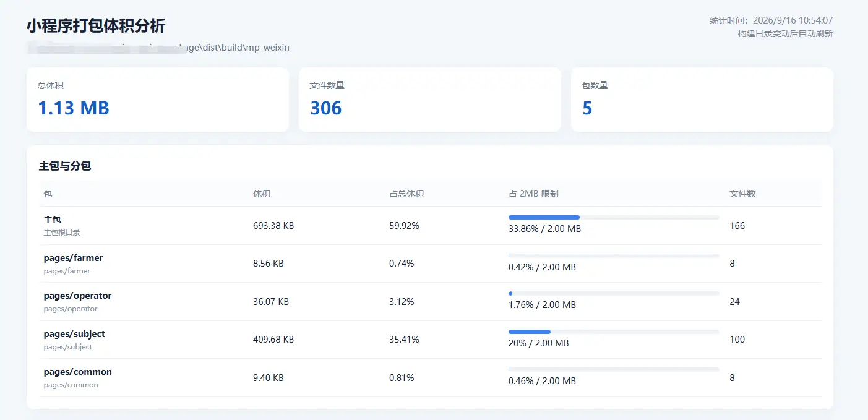The image size is (868, 420).
Task: Click the pages/operator 2MB limit progress bar
Action: click(x=614, y=293)
